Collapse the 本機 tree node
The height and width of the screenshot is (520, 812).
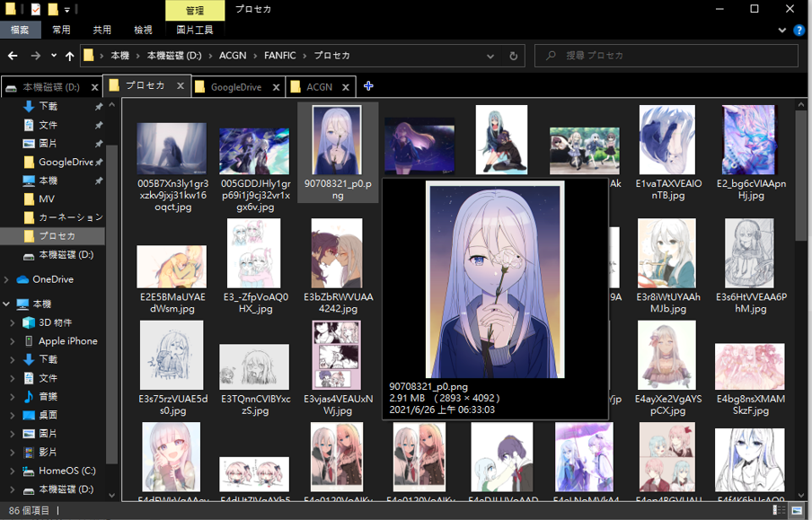6,304
